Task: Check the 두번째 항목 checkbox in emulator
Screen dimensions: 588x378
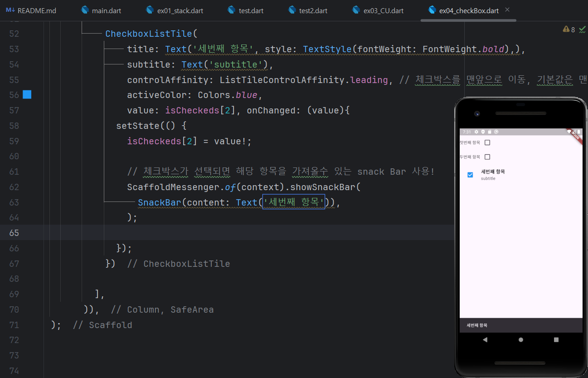Action: [487, 157]
